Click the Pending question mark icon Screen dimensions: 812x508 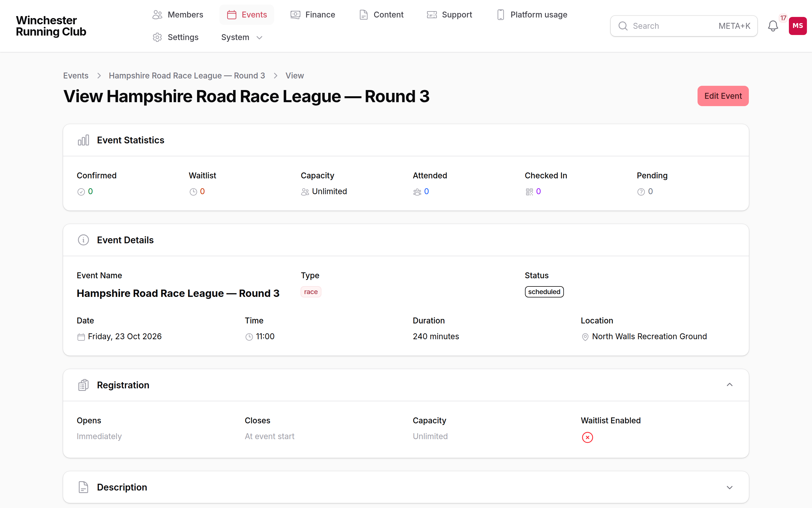coord(641,192)
